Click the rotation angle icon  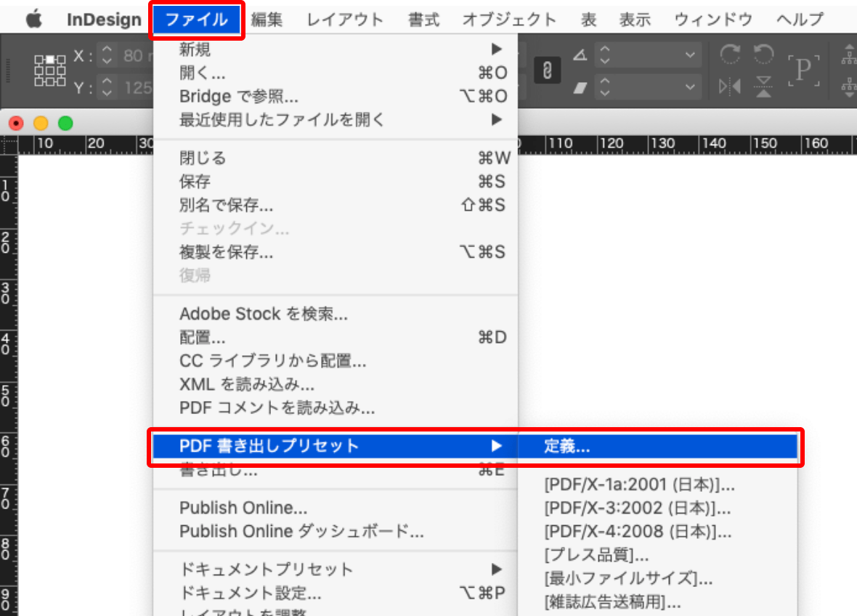580,54
